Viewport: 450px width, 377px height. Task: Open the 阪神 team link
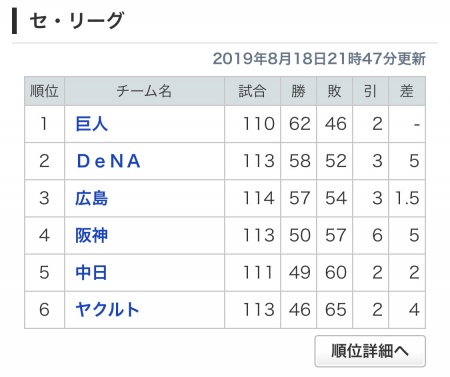click(x=92, y=235)
